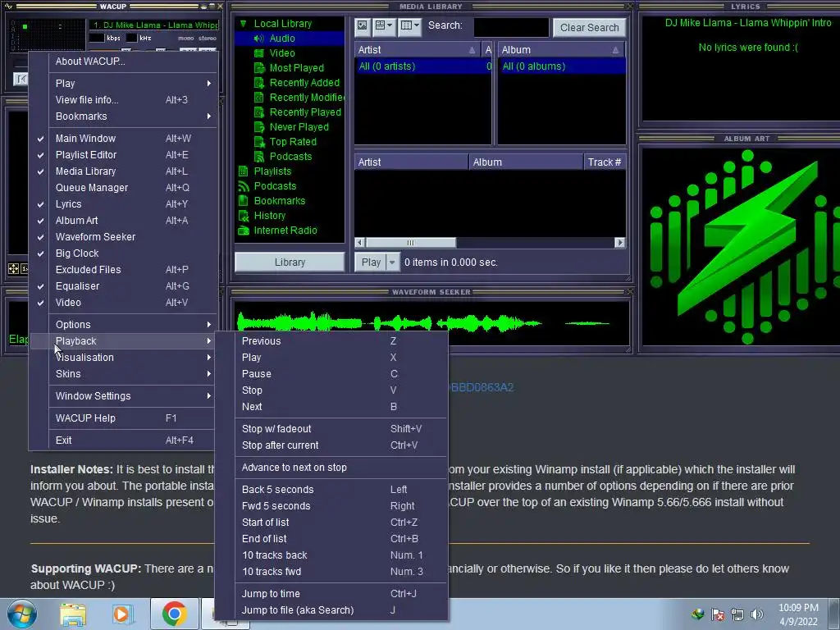
Task: Click the Most Played smart view icon
Action: pyautogui.click(x=259, y=68)
